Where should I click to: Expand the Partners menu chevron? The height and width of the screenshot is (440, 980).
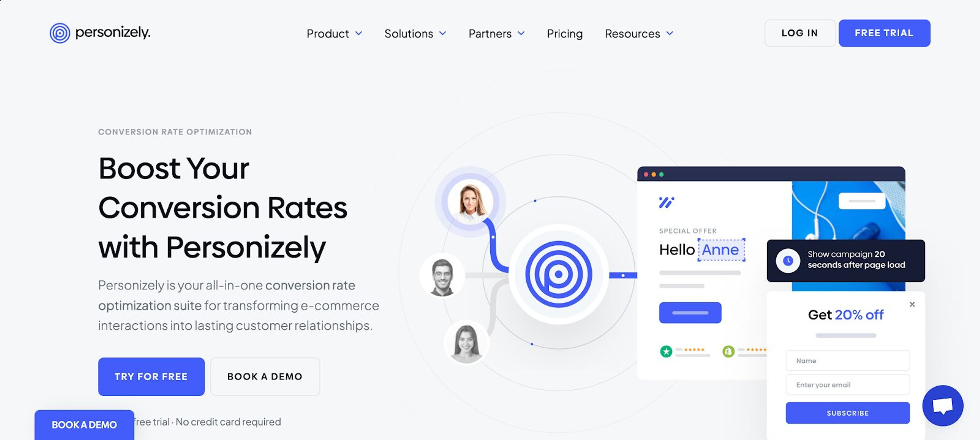coord(521,33)
